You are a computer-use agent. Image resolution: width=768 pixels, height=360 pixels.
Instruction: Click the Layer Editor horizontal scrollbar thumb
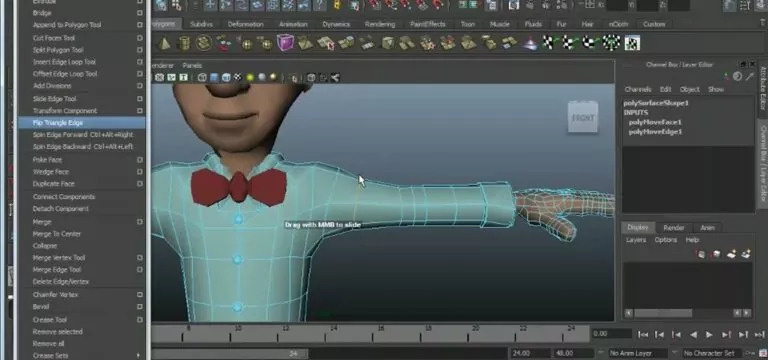[x=663, y=313]
